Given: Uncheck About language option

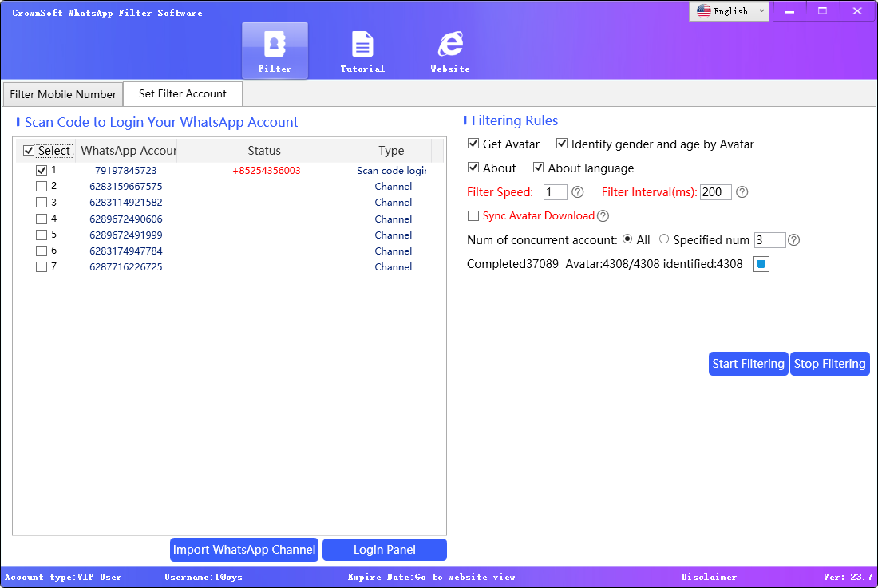Looking at the screenshot, I should pyautogui.click(x=539, y=168).
